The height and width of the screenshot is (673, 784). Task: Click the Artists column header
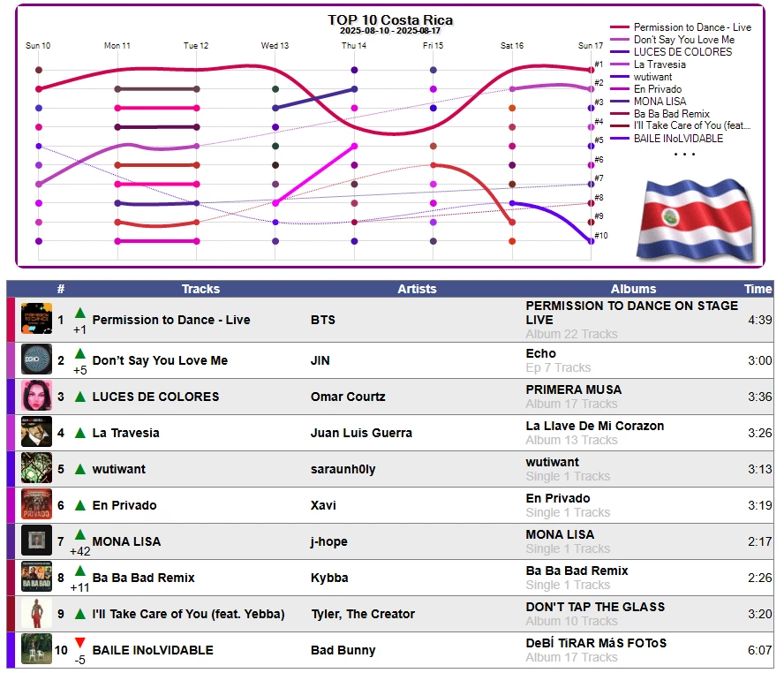417,289
